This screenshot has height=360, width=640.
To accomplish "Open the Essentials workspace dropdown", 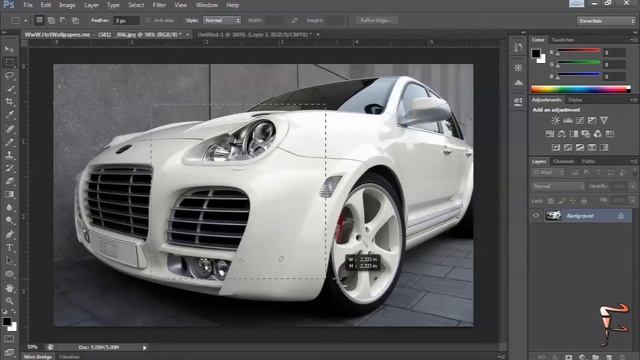I will (606, 20).
